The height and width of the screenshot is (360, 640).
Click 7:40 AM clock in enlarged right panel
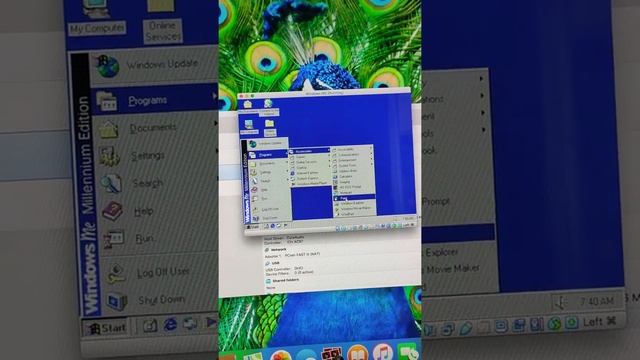[x=597, y=301]
